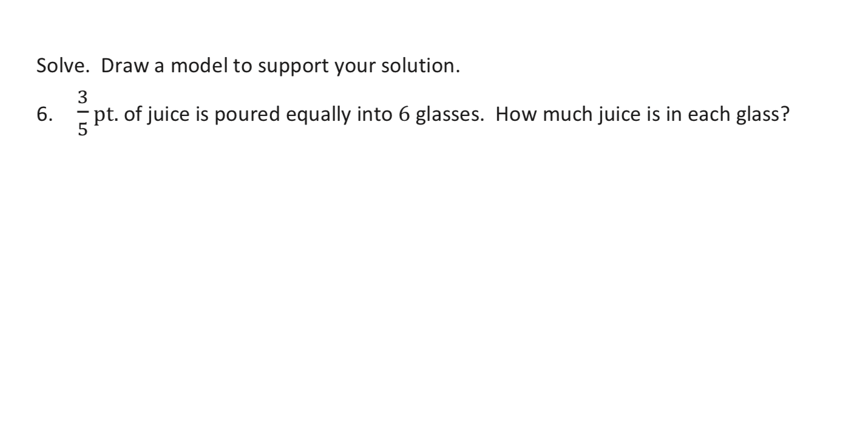This screenshot has width=868, height=442.
Task: Click the problem number "6." label
Action: pos(46,114)
